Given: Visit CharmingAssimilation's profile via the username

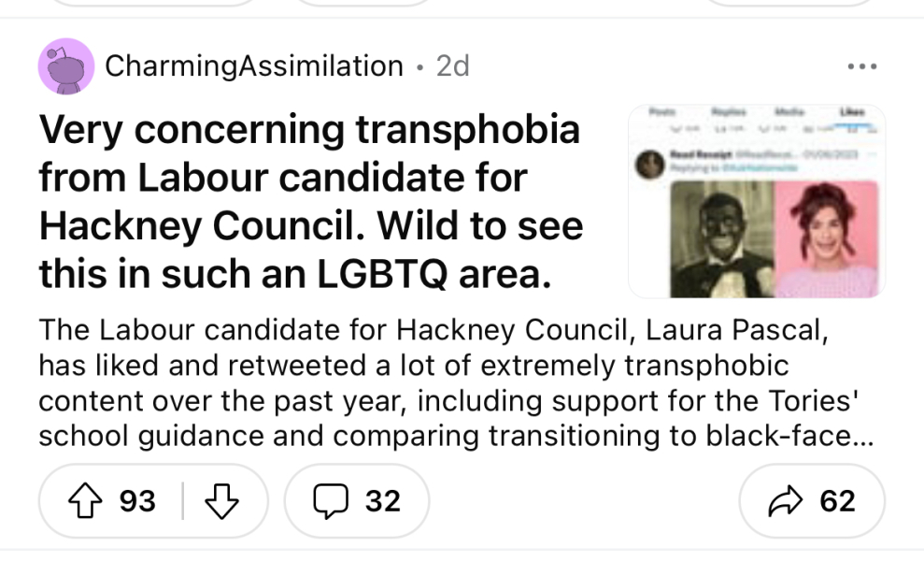Looking at the screenshot, I should (x=253, y=65).
